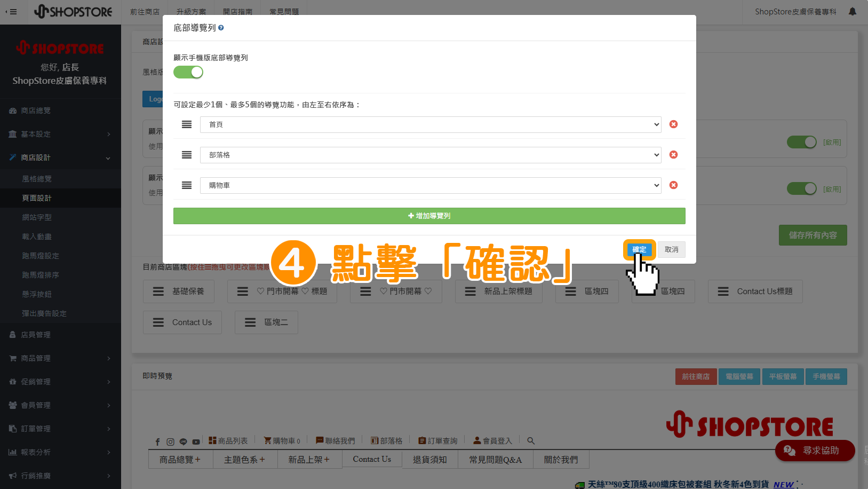Image resolution: width=868 pixels, height=489 pixels.
Task: Click ShopStore皮膚保養專科 account name
Action: click(795, 12)
